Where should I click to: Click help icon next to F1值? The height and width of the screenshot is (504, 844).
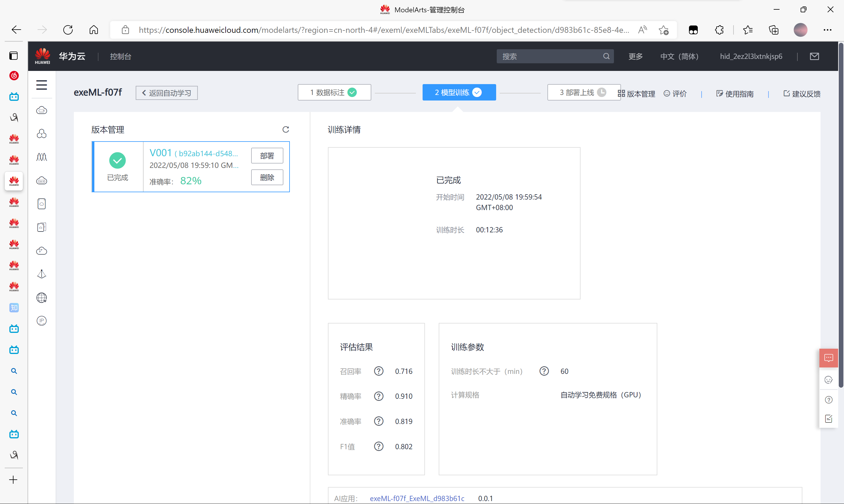click(x=378, y=446)
